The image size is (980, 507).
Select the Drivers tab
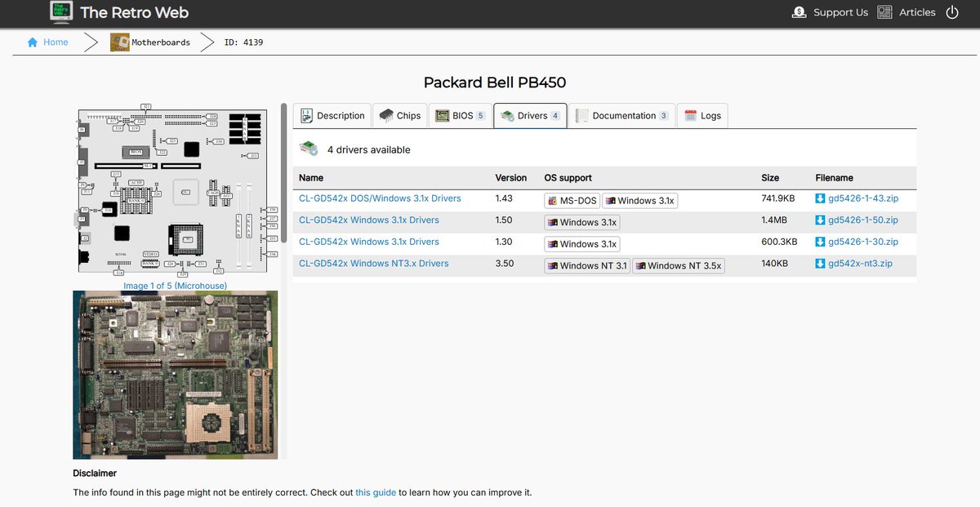coord(530,116)
